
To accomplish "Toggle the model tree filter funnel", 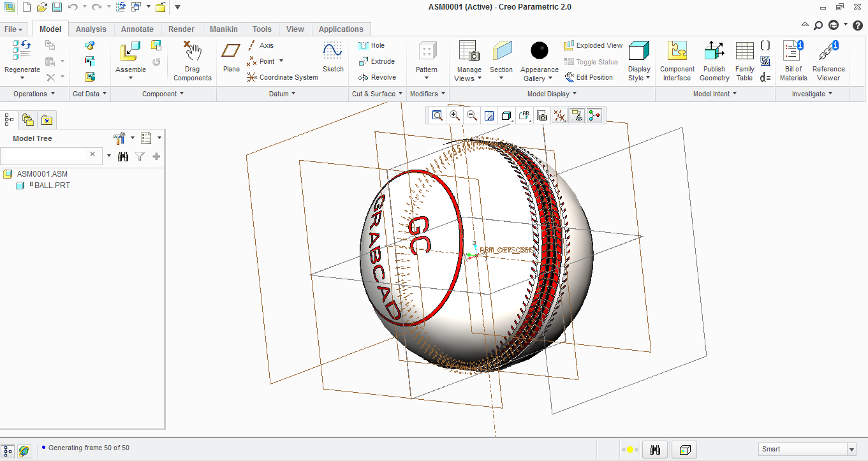I will (x=140, y=156).
